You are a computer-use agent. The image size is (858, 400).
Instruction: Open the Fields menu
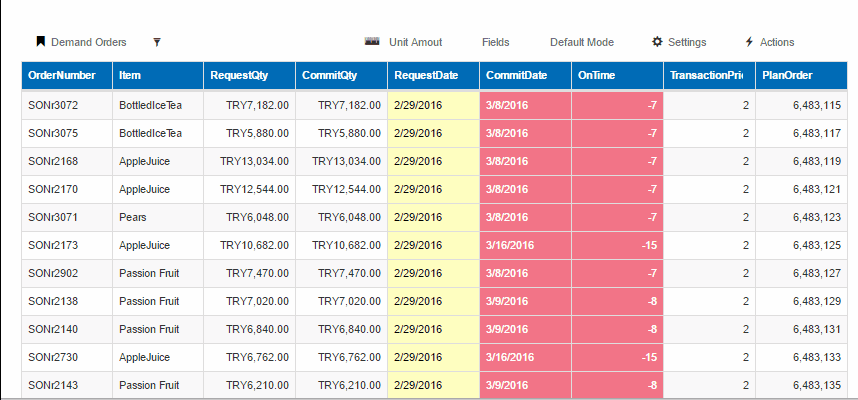(x=495, y=42)
